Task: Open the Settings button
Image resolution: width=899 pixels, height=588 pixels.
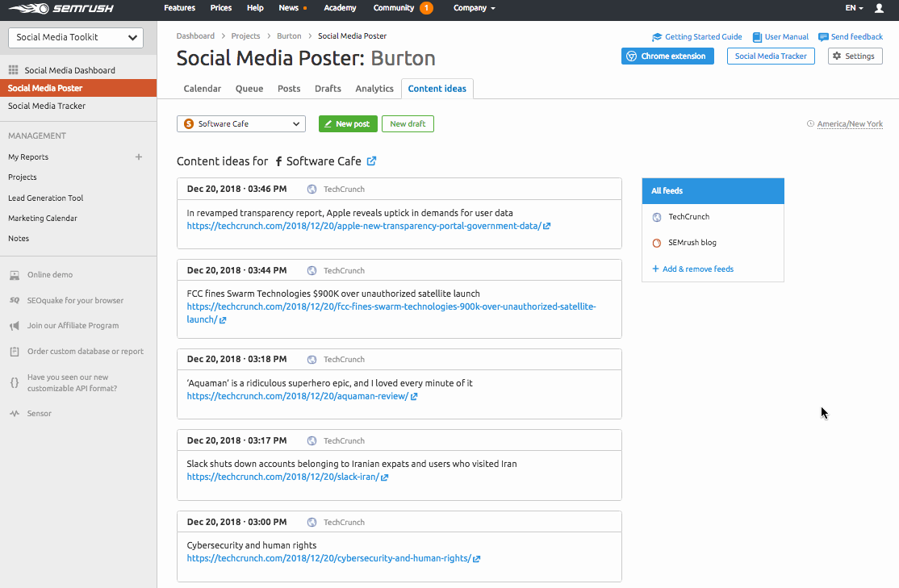Action: pos(855,56)
